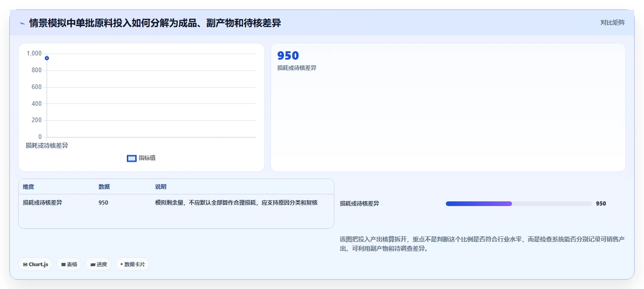Click the 说明 column header

(161, 187)
